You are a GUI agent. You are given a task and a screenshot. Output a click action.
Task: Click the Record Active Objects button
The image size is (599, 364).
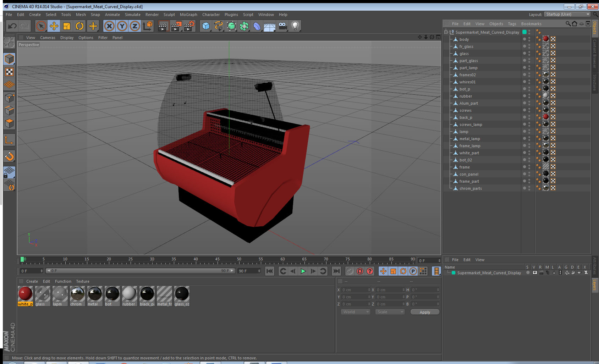tap(350, 271)
